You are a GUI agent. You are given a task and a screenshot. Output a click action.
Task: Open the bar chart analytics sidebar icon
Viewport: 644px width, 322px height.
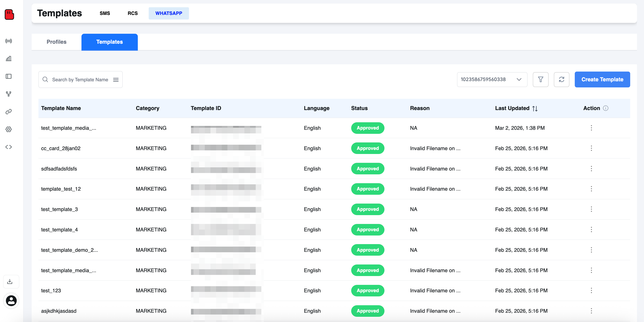[x=9, y=59]
